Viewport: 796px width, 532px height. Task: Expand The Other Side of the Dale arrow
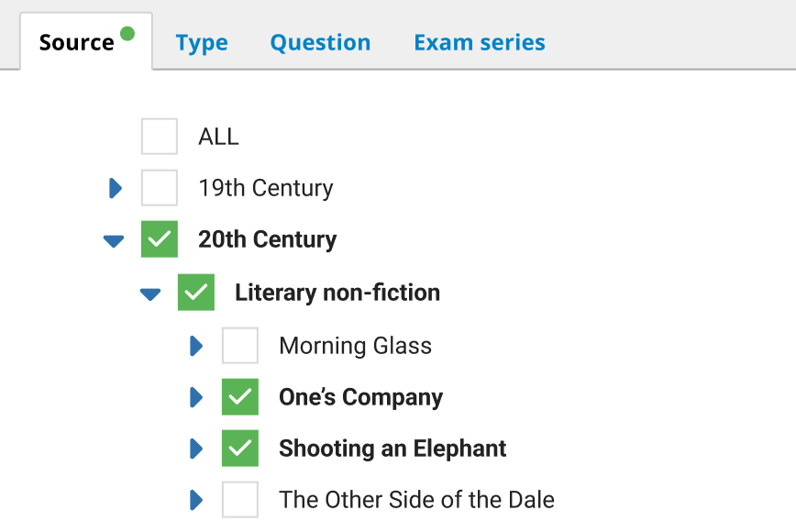click(196, 500)
